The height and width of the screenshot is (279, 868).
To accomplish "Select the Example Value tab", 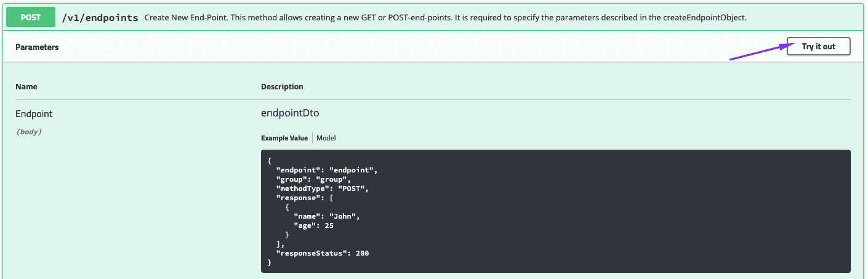I will point(284,138).
